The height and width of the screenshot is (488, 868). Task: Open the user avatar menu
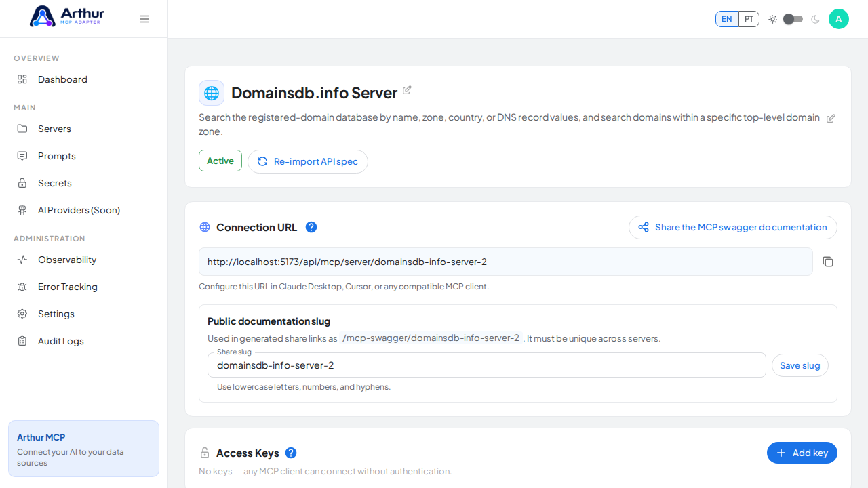pyautogui.click(x=839, y=19)
